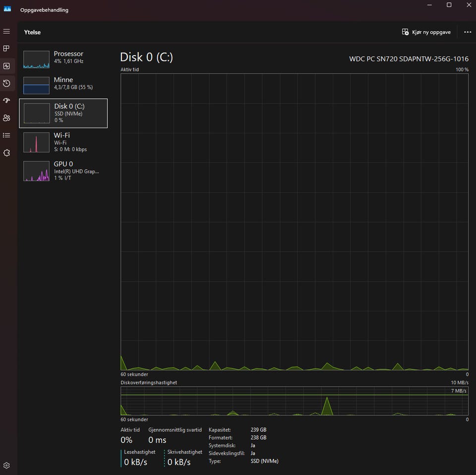
Task: Click the 'Ytelse' page heading
Action: [x=33, y=32]
